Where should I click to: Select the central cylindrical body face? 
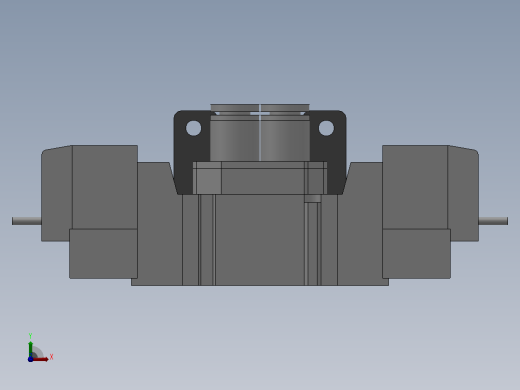point(260,140)
